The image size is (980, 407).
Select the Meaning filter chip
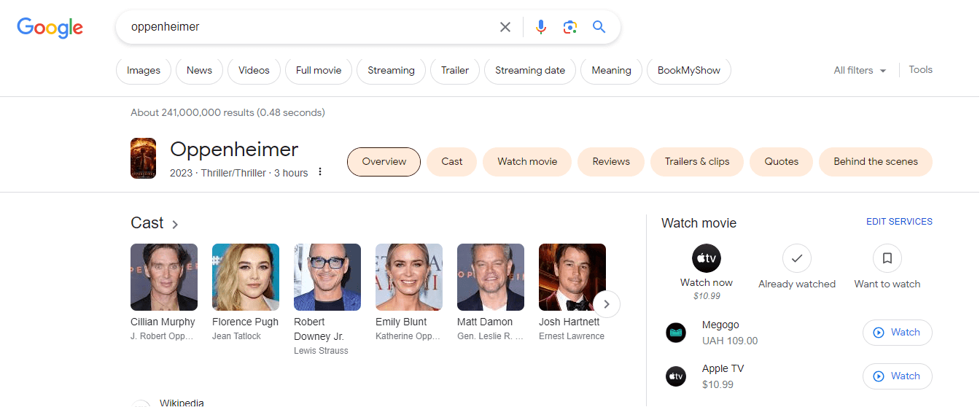point(611,71)
